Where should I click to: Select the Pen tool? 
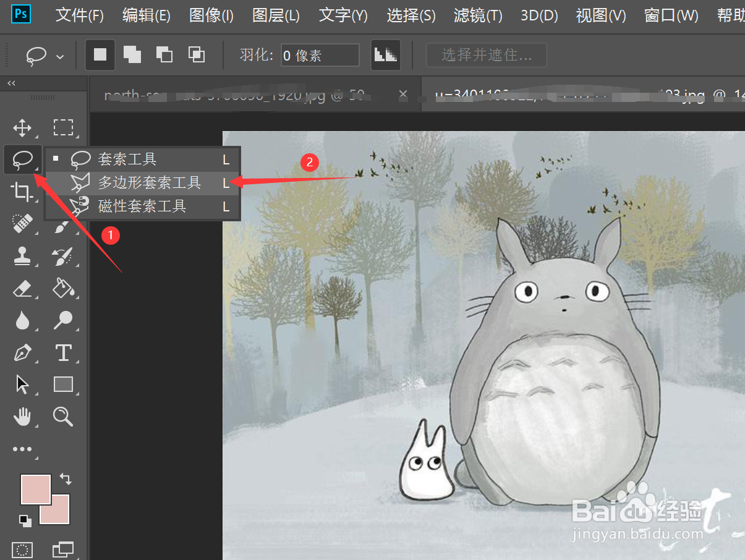(22, 353)
